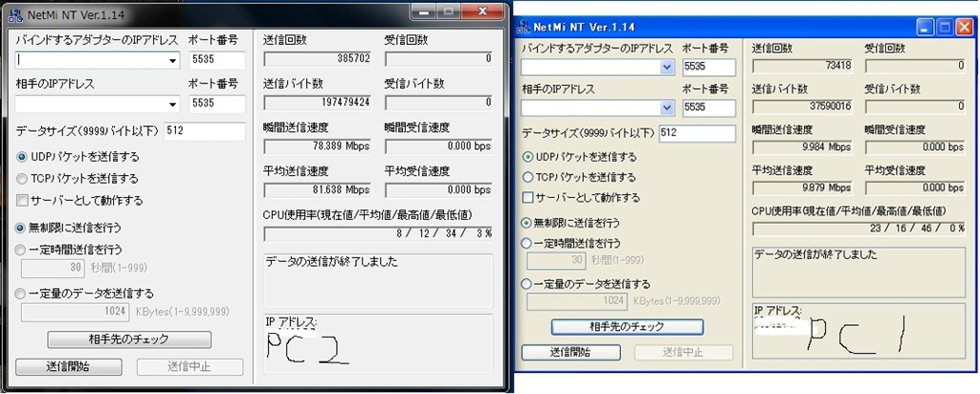Click the bind port number field in PC1 window
Image resolution: width=980 pixels, height=394 pixels.
pos(709,68)
